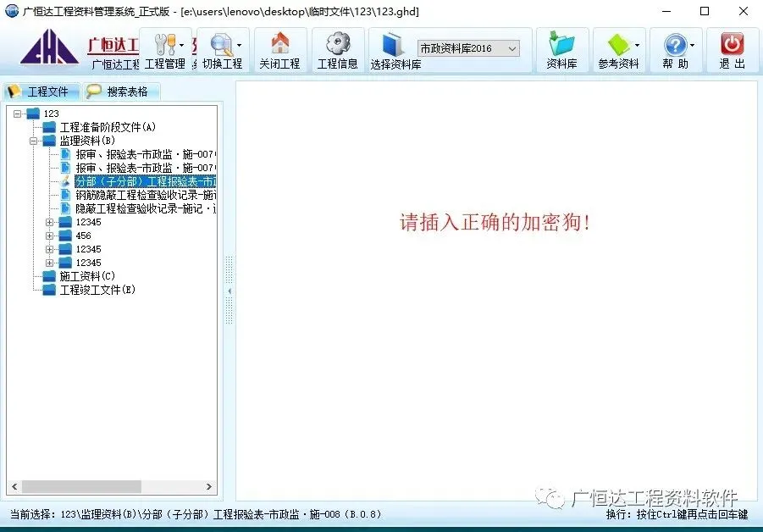Expand the first 12345 folder node
Screen dimensions: 763x532
tap(50, 222)
